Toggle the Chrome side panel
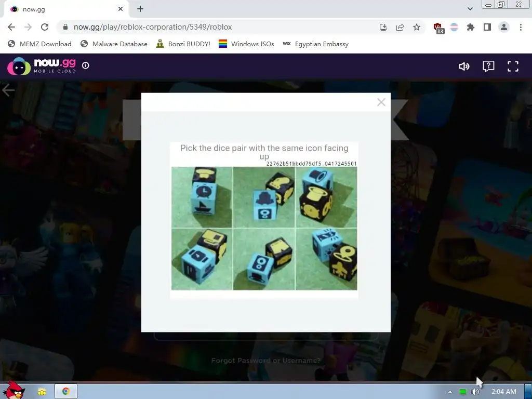532x399 pixels. coord(487,27)
